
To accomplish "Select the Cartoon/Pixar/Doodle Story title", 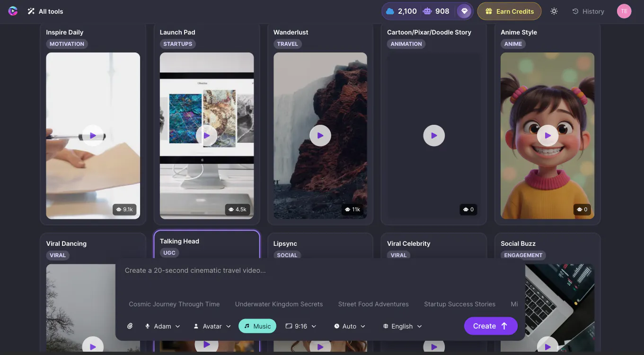I will (429, 32).
